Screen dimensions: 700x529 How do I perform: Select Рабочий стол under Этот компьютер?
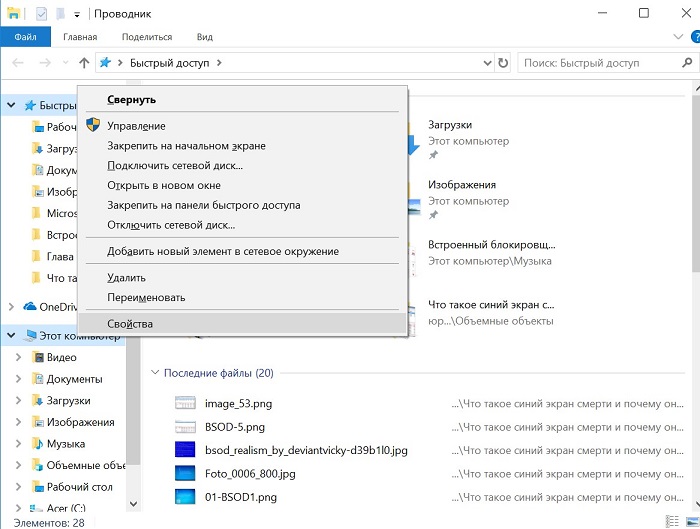click(79, 487)
